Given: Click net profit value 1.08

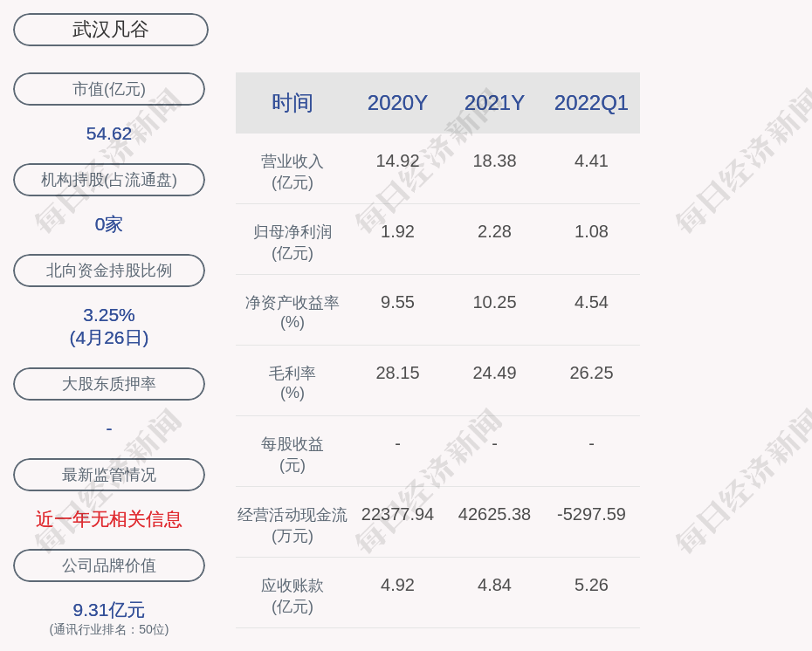Looking at the screenshot, I should pos(591,231).
